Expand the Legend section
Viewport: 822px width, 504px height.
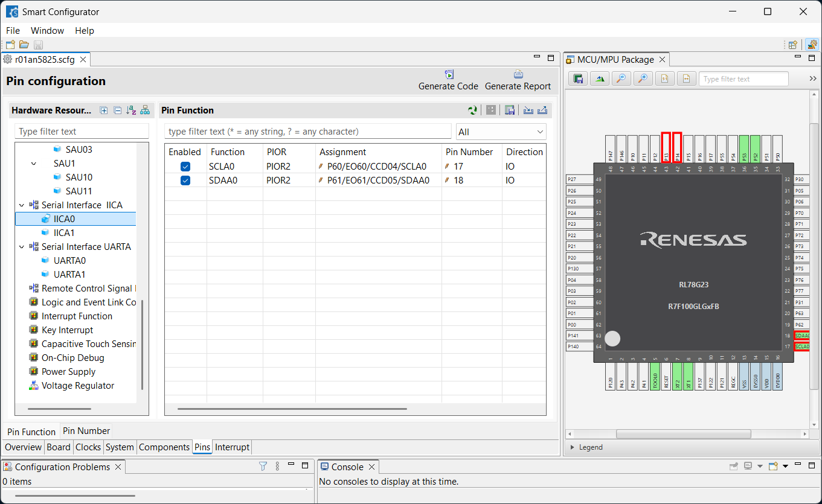573,447
